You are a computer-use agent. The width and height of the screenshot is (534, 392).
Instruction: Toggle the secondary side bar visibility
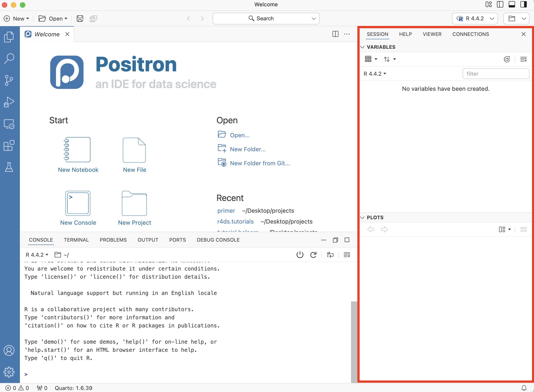tap(524, 5)
